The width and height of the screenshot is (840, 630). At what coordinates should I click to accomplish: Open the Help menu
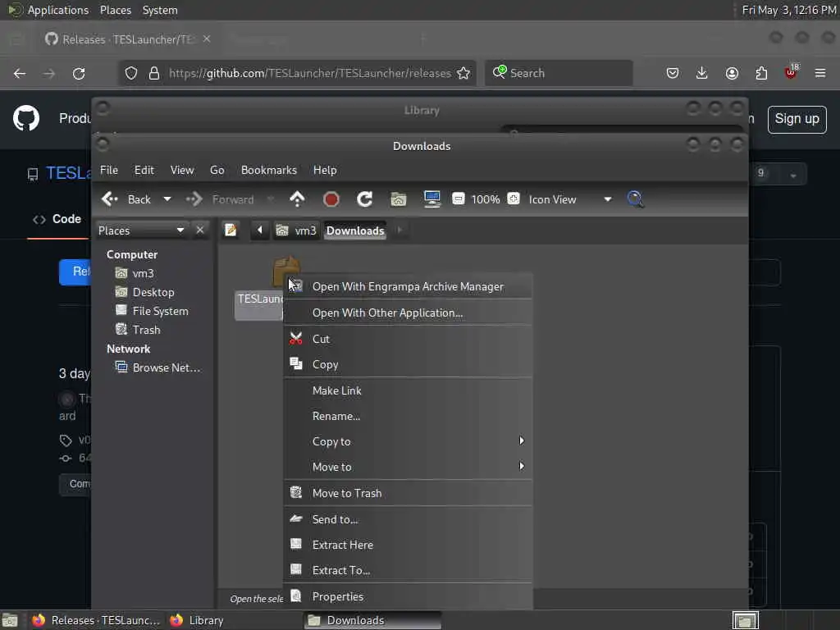[325, 170]
